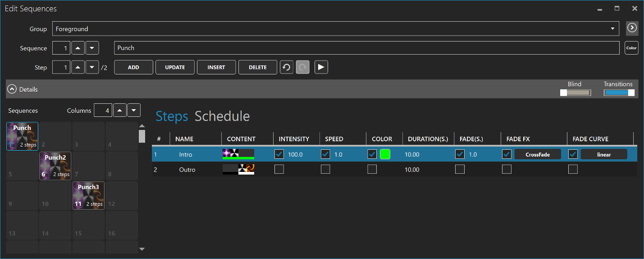This screenshot has height=259, width=644.
Task: Enable Color checkbox in Outro row
Action: click(x=372, y=169)
